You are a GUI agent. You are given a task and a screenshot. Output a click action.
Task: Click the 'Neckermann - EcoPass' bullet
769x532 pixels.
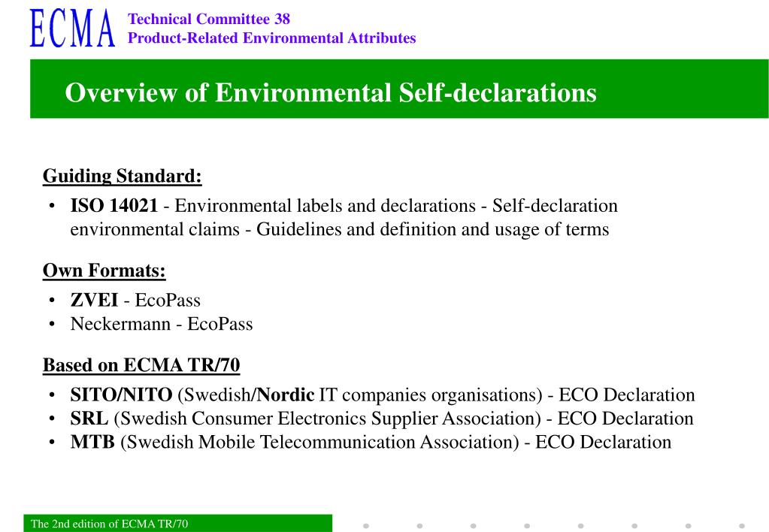coord(162,324)
